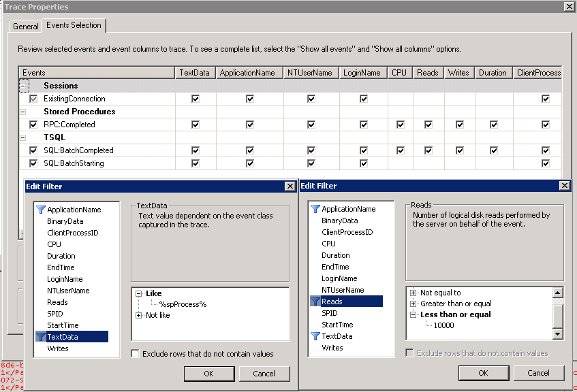Click Cancel in the right Edit Filter dialog
Image resolution: width=577 pixels, height=392 pixels.
pyautogui.click(x=539, y=373)
